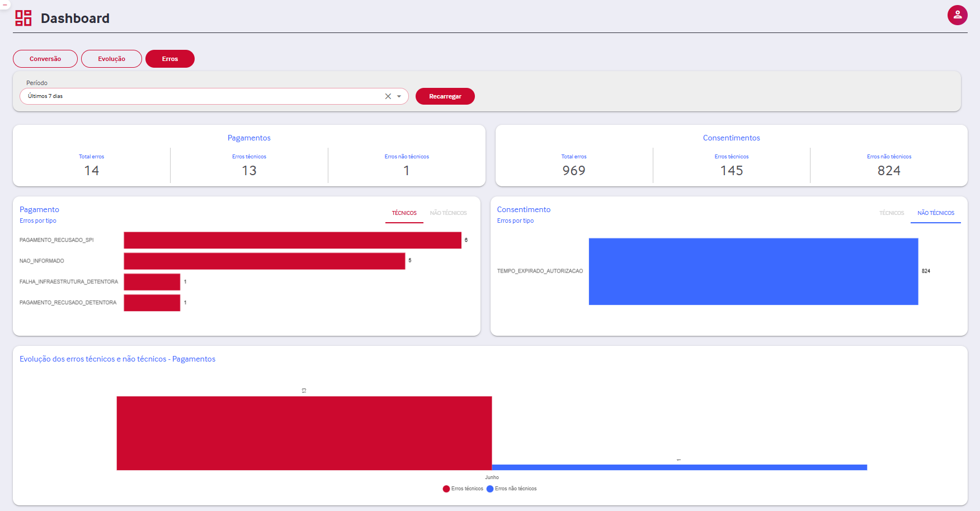Click the FALHA_INFRAESTRUTURA_DETENTORA label
The height and width of the screenshot is (511, 980).
[69, 282]
